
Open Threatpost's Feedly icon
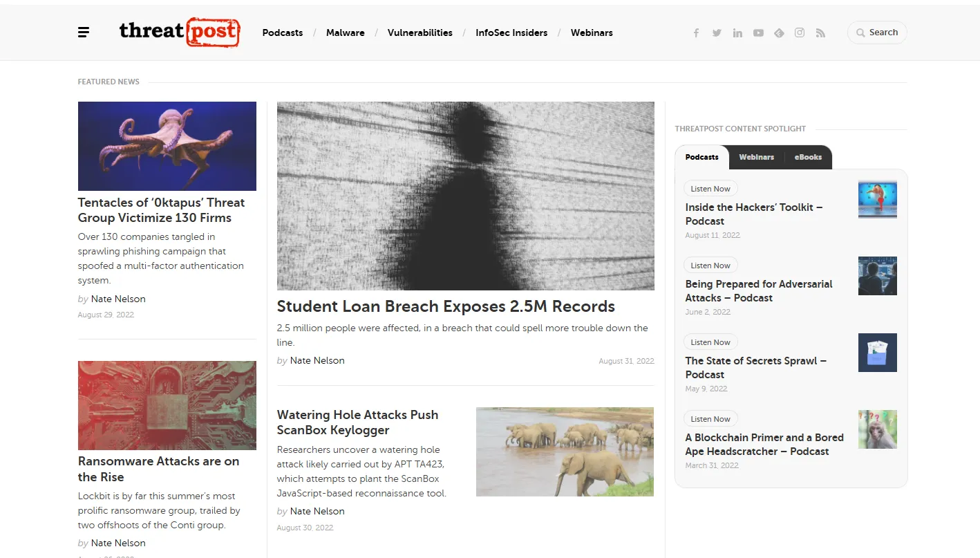[779, 32]
